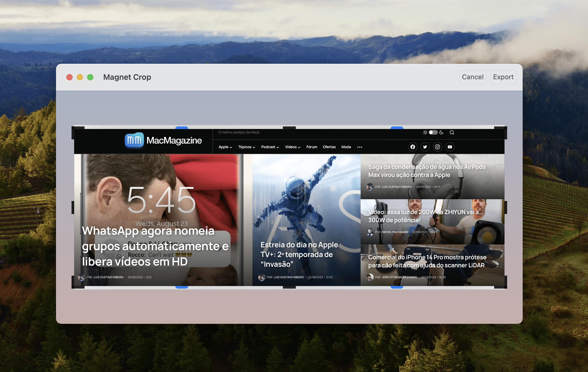Open the WhatsApp agora nomeia grupos headline
Image resolution: width=588 pixels, height=372 pixels.
point(155,246)
